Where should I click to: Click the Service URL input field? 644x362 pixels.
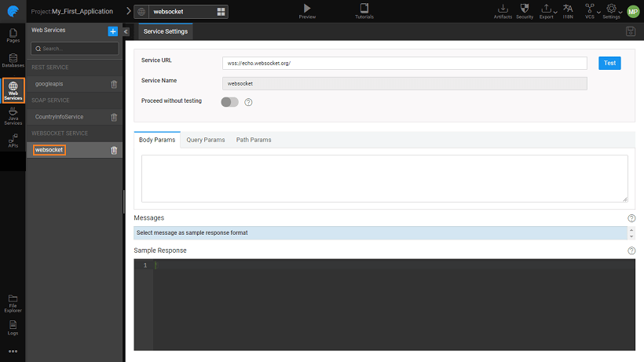pyautogui.click(x=404, y=63)
